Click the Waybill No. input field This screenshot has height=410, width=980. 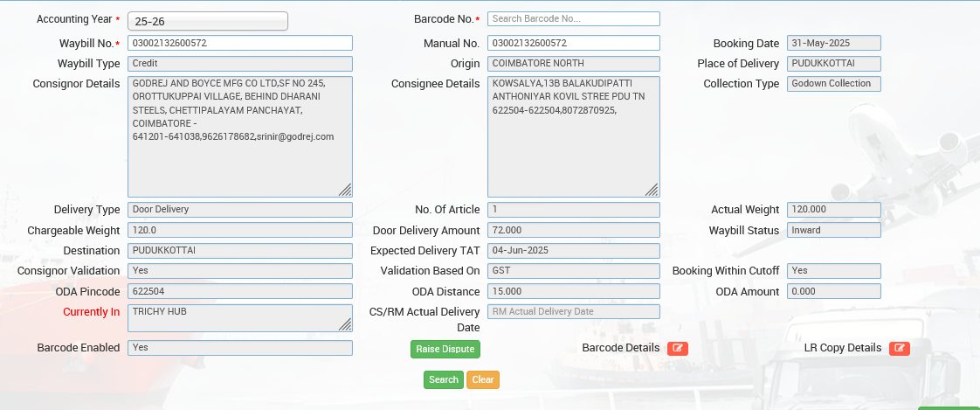[x=240, y=43]
